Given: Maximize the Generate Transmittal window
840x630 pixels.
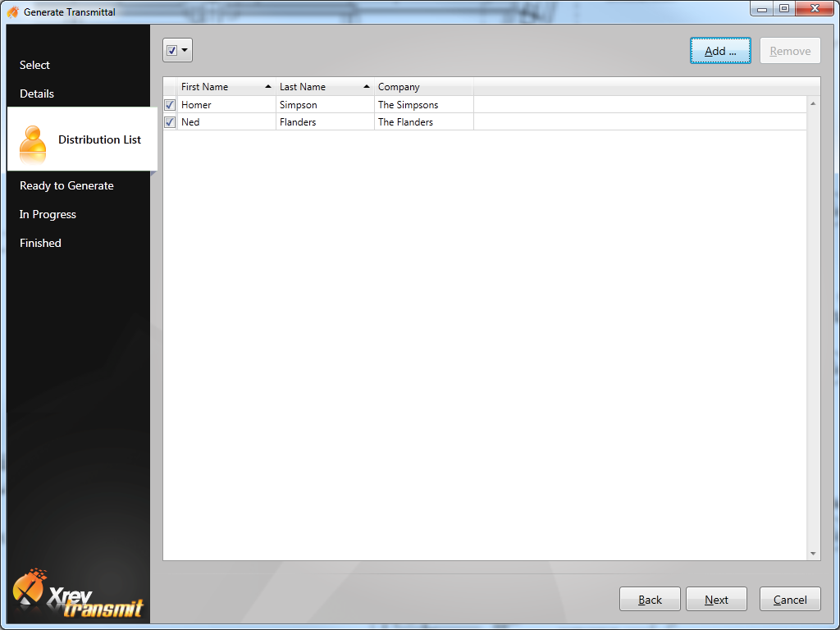Looking at the screenshot, I should 784,8.
